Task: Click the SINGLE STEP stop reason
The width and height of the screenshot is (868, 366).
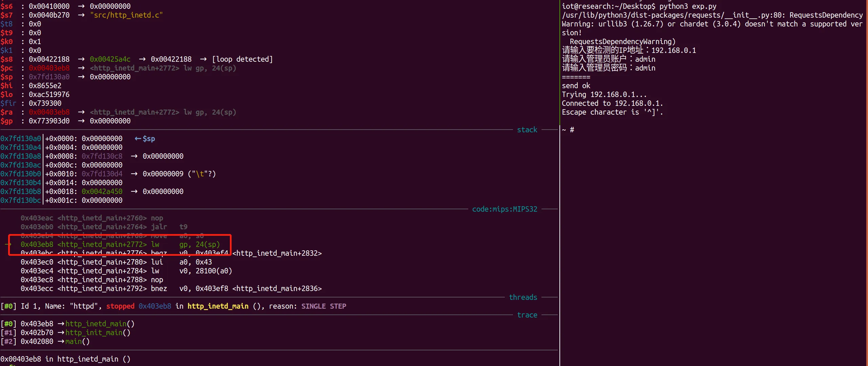Action: (x=323, y=306)
